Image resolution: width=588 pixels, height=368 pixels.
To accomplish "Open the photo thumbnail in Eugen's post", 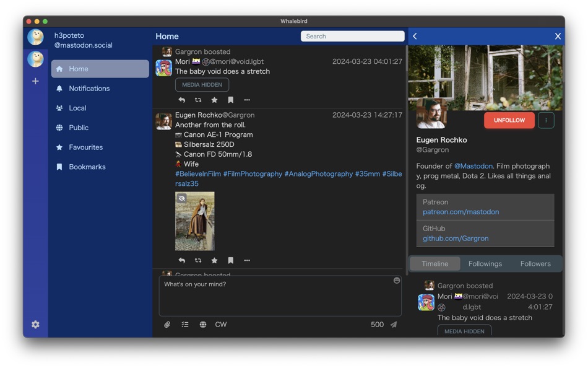I will click(195, 221).
